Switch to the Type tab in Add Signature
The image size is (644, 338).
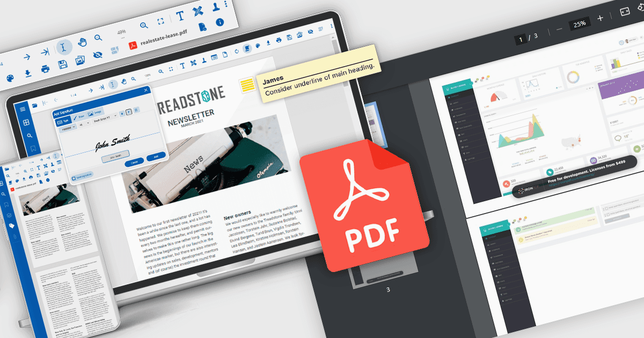[x=63, y=122]
